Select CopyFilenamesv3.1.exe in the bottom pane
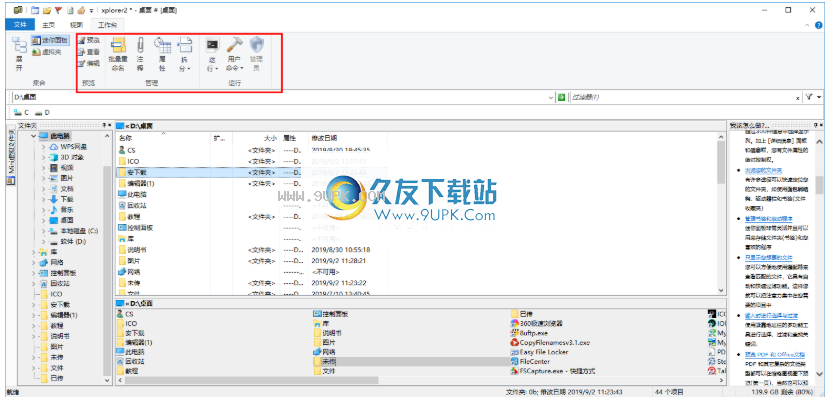The width and height of the screenshot is (828, 397). [549, 343]
